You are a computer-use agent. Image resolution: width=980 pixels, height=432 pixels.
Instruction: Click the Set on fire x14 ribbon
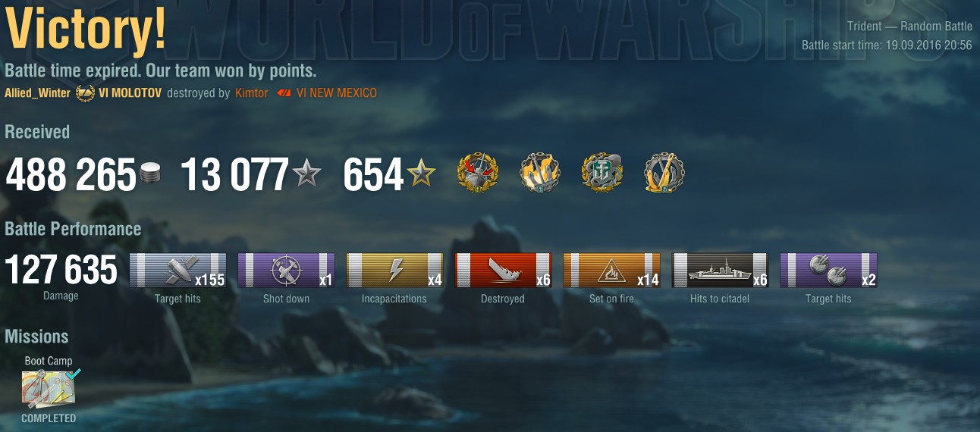coord(611,271)
